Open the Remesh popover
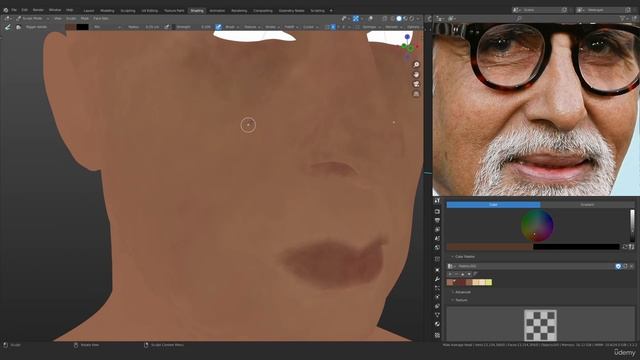The width and height of the screenshot is (640, 360). tap(393, 27)
